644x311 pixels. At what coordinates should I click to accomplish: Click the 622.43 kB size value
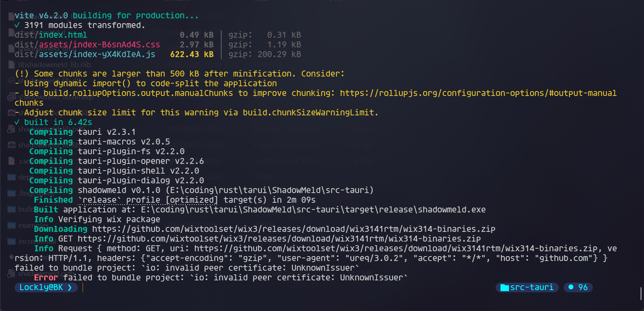[192, 54]
